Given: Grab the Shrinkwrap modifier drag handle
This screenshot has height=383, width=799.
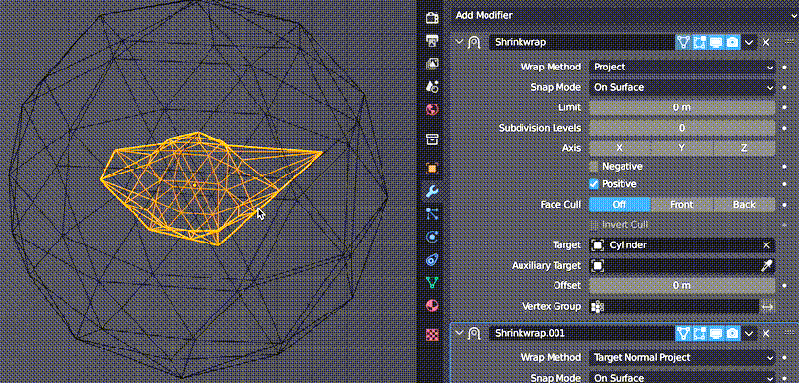Looking at the screenshot, I should (x=790, y=42).
